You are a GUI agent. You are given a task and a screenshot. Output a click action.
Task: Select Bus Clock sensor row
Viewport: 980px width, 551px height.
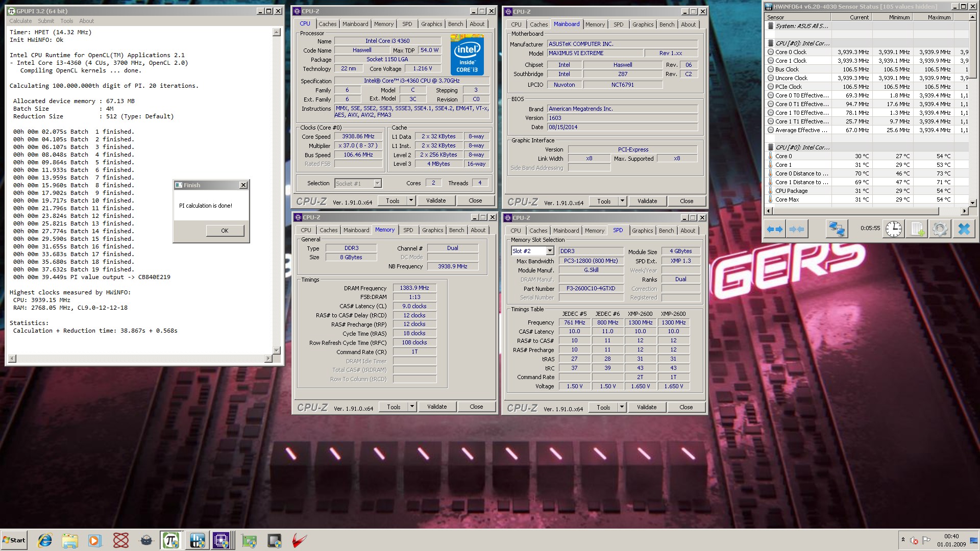point(868,69)
